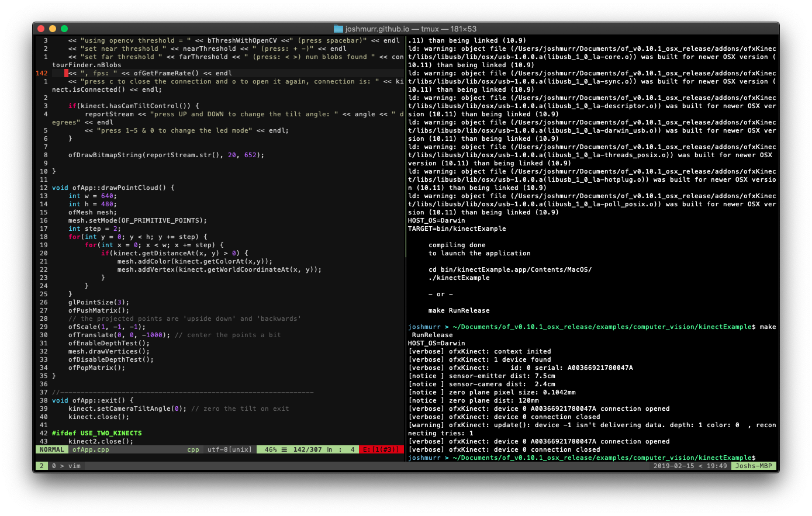Click the 'compiling done' message in the terminal
Viewport: 812px width, 516px height.
pos(457,245)
